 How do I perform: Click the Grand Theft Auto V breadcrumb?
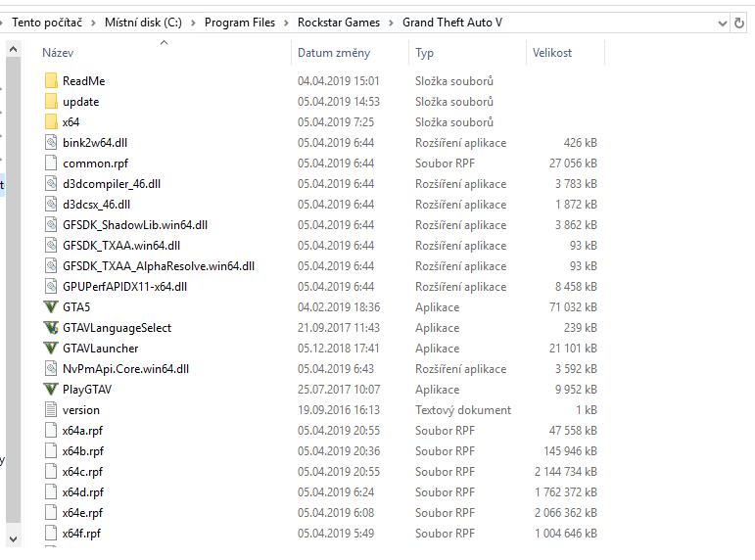click(452, 23)
